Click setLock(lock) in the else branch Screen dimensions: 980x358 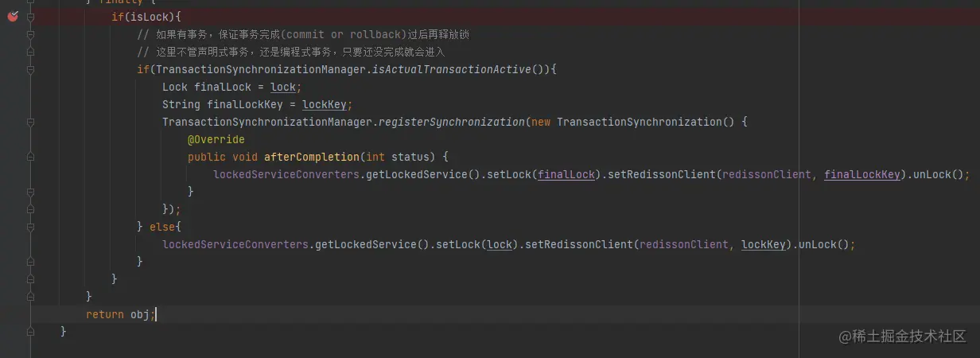[477, 244]
